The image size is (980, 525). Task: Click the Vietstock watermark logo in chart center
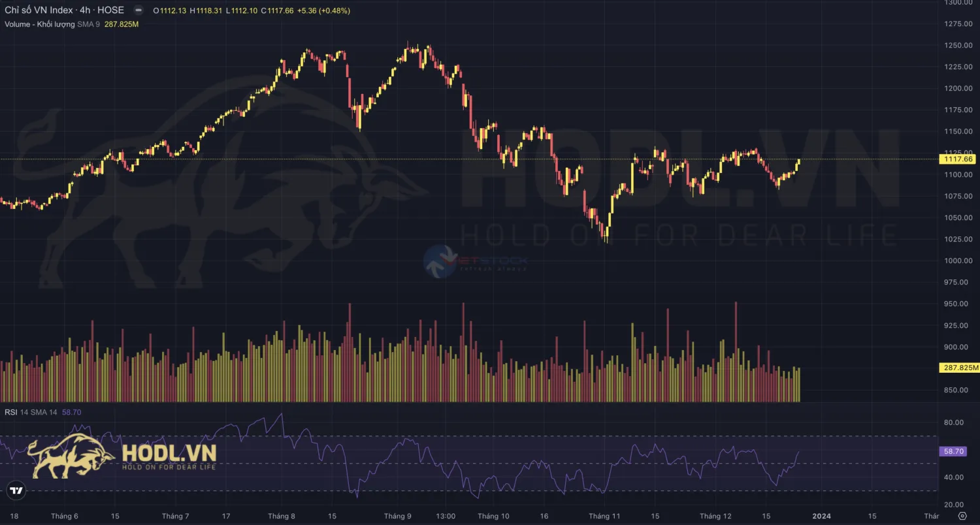click(x=439, y=261)
